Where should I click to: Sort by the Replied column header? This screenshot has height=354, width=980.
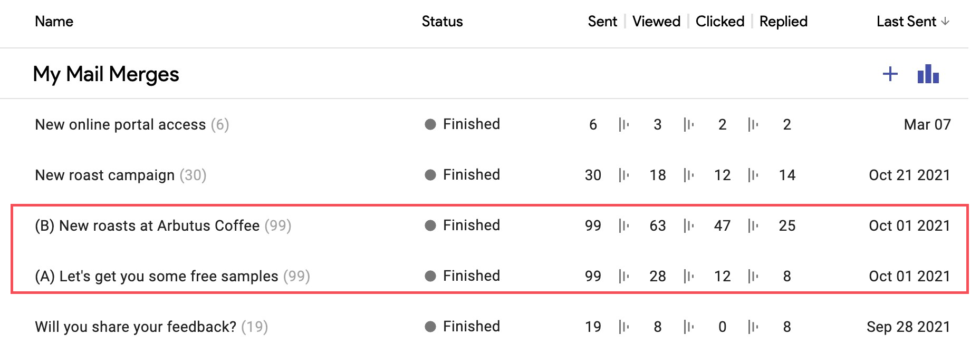click(x=783, y=21)
